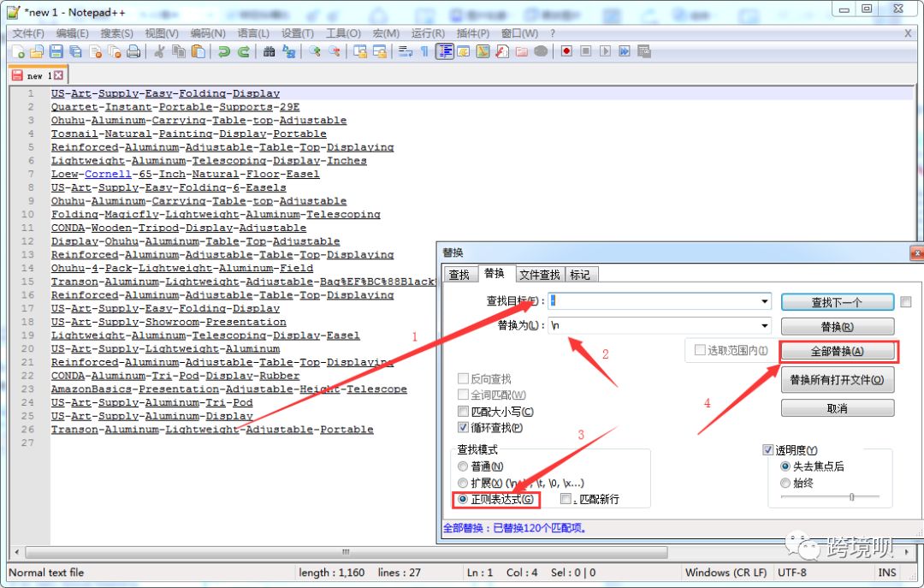
Task: Click the Print toolbar icon
Action: pyautogui.click(x=133, y=52)
